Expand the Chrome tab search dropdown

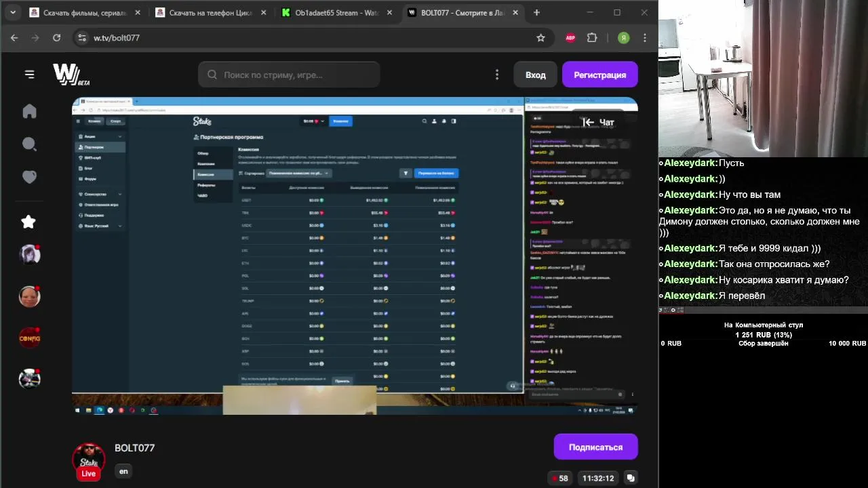pyautogui.click(x=12, y=12)
